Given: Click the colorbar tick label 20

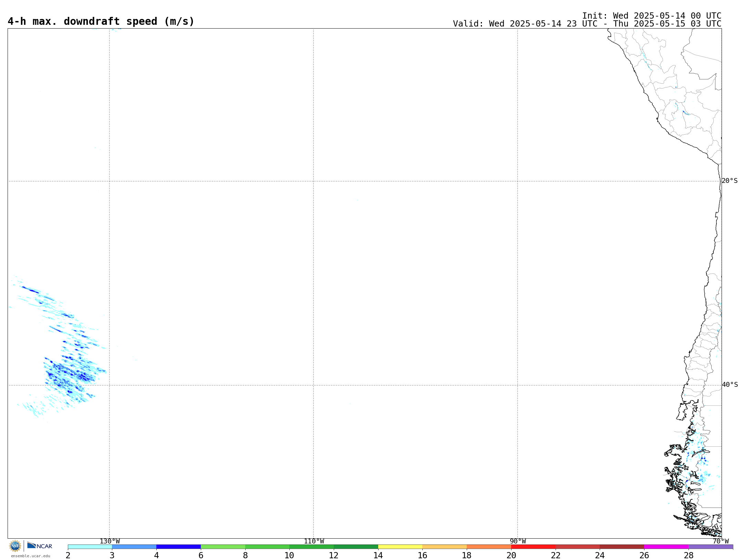Looking at the screenshot, I should coord(511,556).
